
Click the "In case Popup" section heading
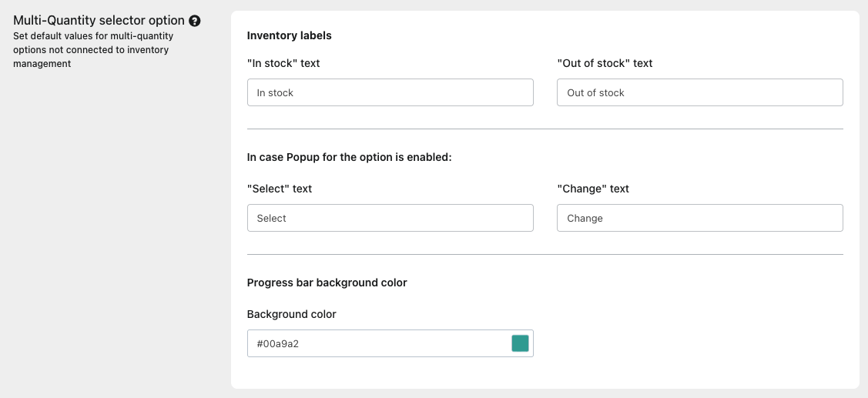(349, 157)
